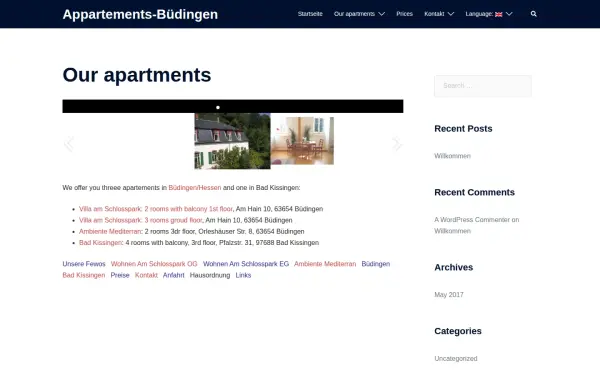Open Startseite menu item
600x375 pixels.
tap(310, 14)
